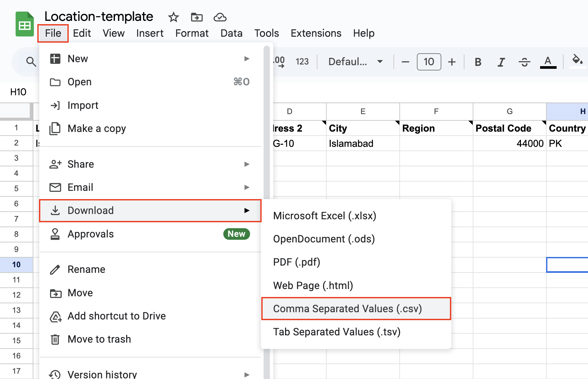Increase font size with plus button
588x379 pixels.
click(452, 62)
